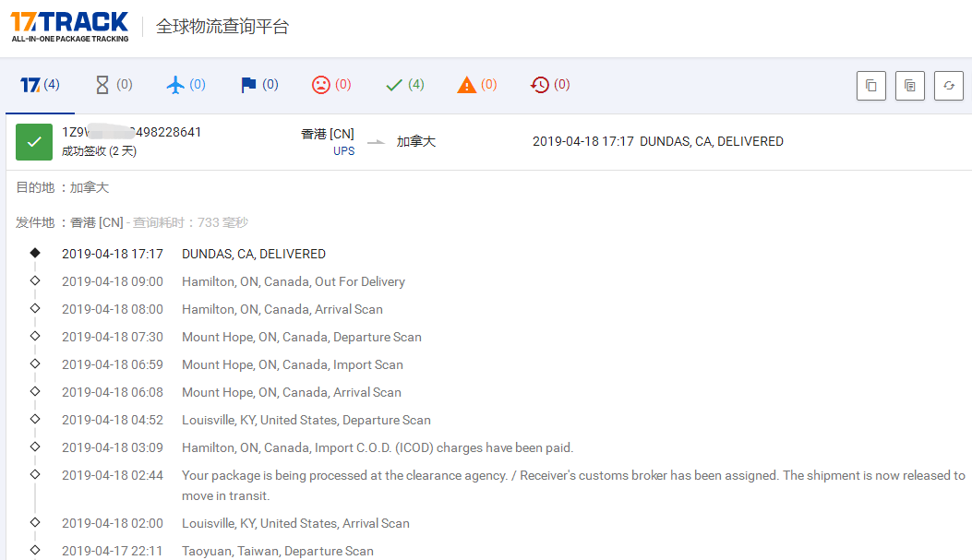This screenshot has width=972, height=560.
Task: Click the Mount Hope Import Scan event
Action: (292, 364)
